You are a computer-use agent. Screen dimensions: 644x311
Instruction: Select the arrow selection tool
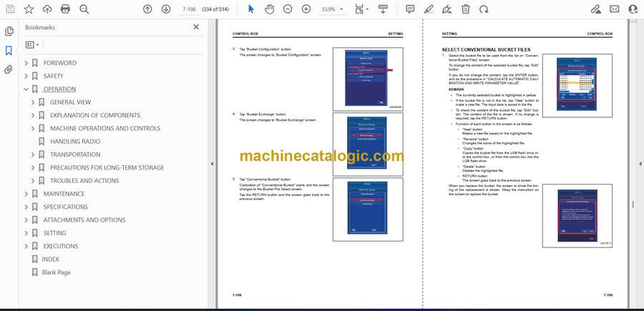click(x=251, y=9)
